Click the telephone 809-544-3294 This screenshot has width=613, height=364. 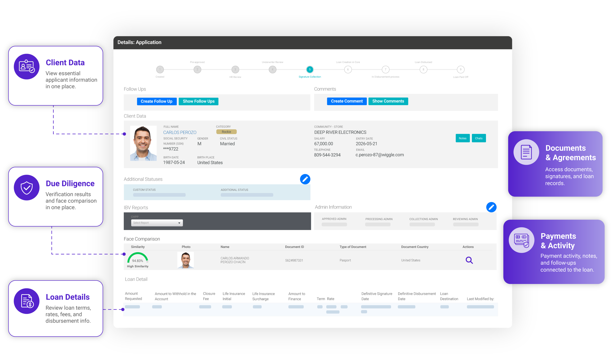327,155
